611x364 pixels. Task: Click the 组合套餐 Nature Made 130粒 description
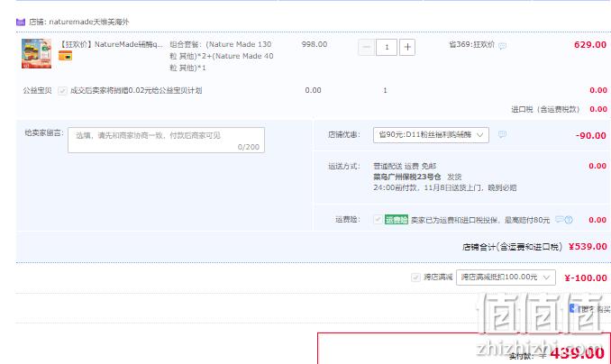222,56
